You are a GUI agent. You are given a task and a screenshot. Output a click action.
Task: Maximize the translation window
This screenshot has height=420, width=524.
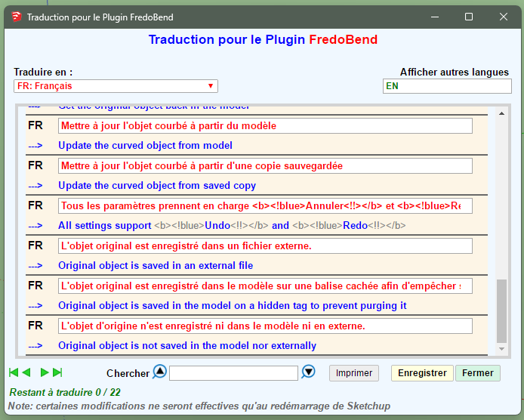click(468, 16)
